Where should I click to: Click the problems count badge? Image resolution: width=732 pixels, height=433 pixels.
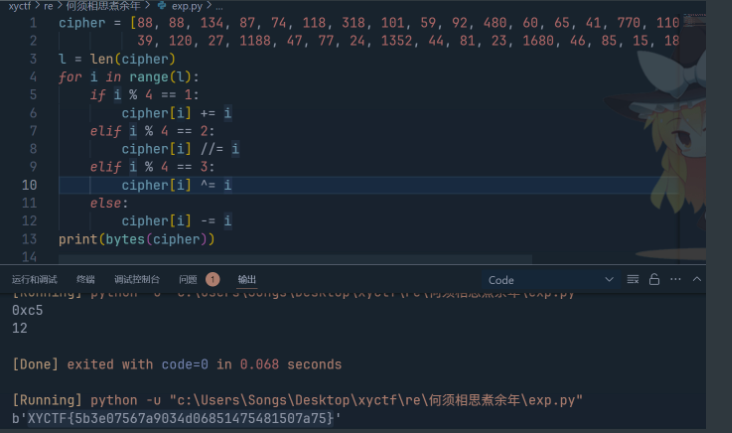(x=212, y=280)
